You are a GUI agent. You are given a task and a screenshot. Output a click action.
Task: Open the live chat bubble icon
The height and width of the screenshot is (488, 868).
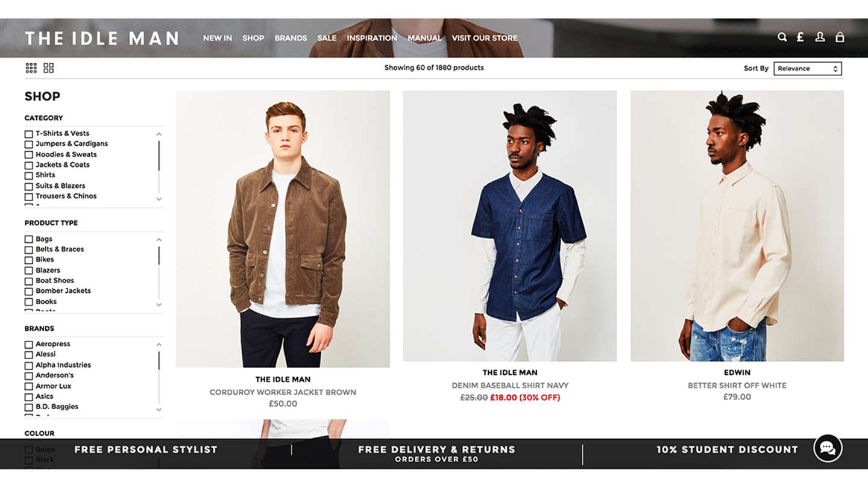tap(828, 448)
